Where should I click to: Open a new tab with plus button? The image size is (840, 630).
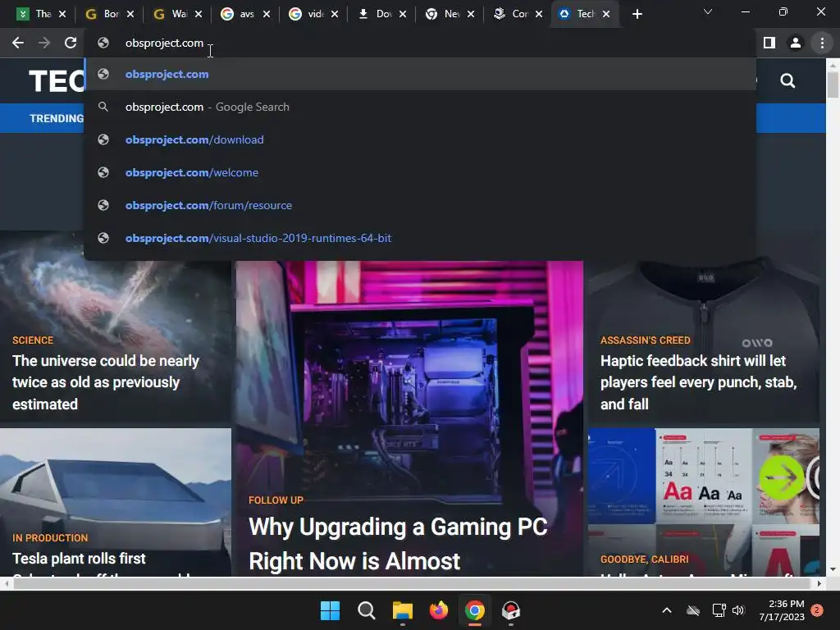pos(637,15)
